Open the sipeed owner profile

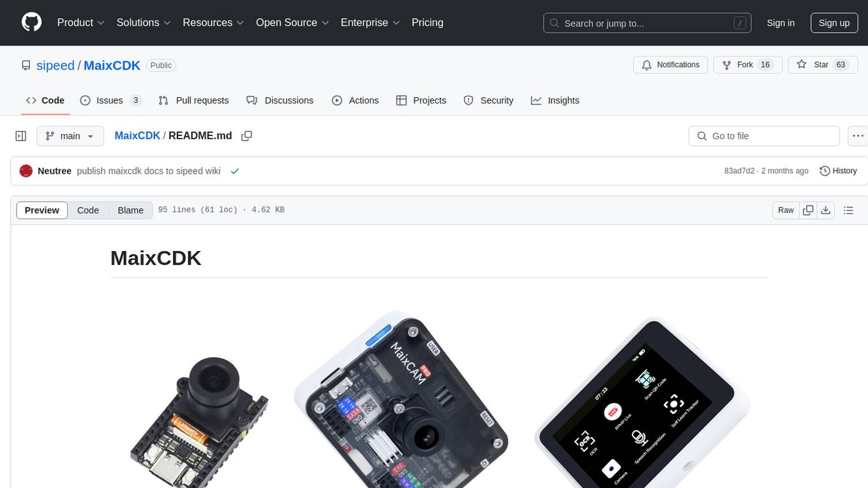tap(55, 65)
